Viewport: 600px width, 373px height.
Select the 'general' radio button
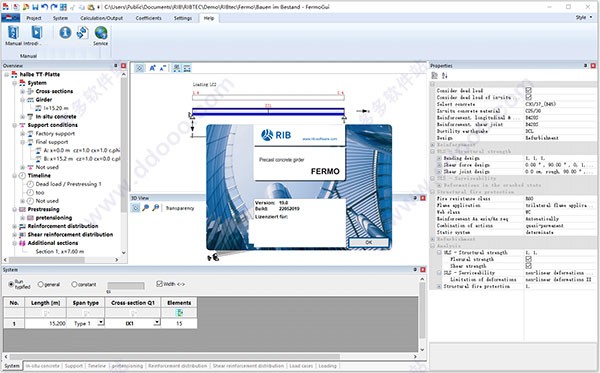pos(49,284)
